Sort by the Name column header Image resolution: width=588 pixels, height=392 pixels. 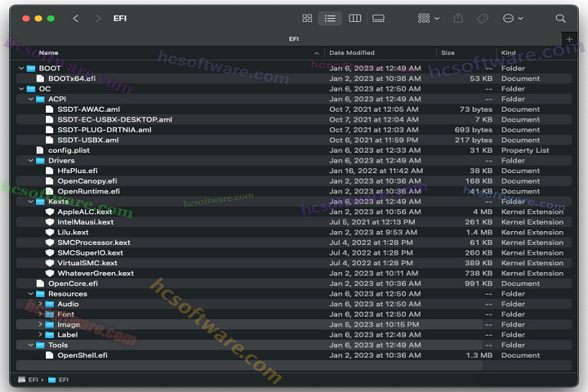pyautogui.click(x=49, y=53)
